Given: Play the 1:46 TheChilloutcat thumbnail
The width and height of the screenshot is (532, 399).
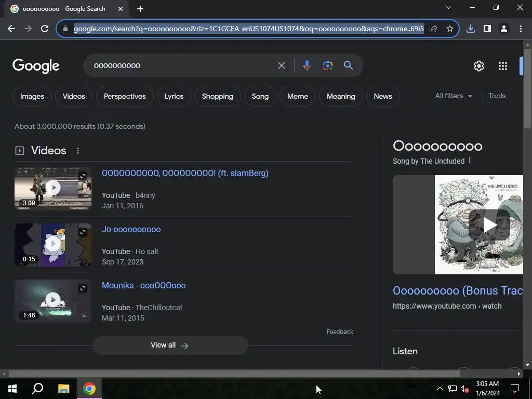Looking at the screenshot, I should tap(53, 301).
